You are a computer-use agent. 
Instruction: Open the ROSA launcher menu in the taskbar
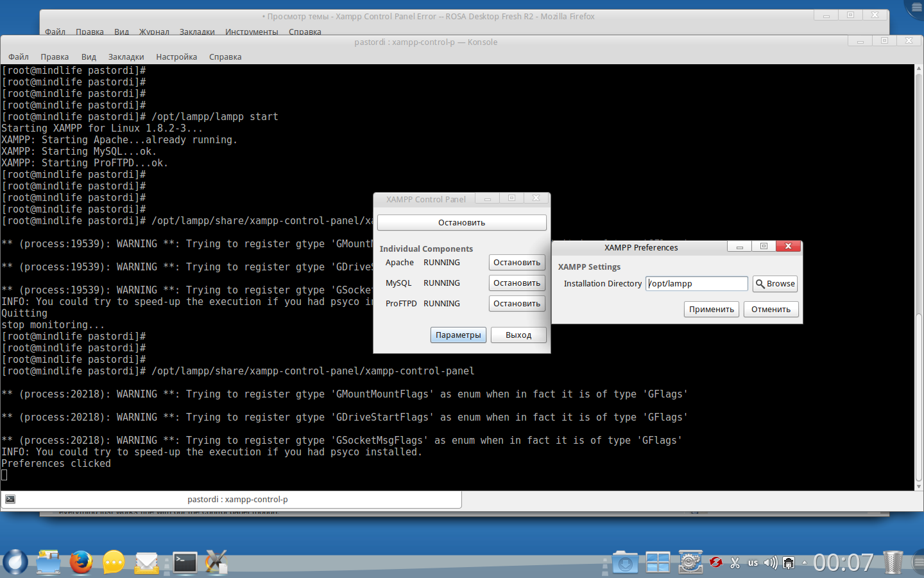coord(15,562)
